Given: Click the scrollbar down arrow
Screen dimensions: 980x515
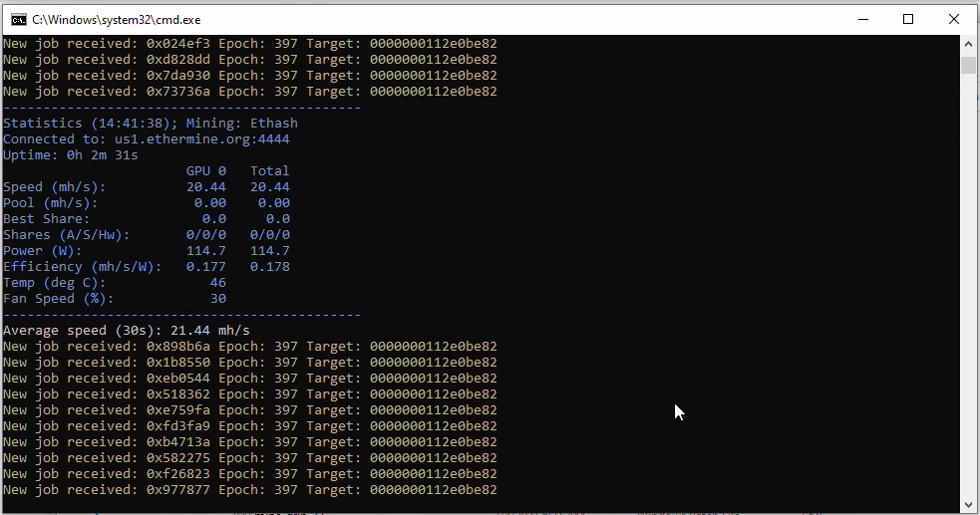Looking at the screenshot, I should [968, 504].
